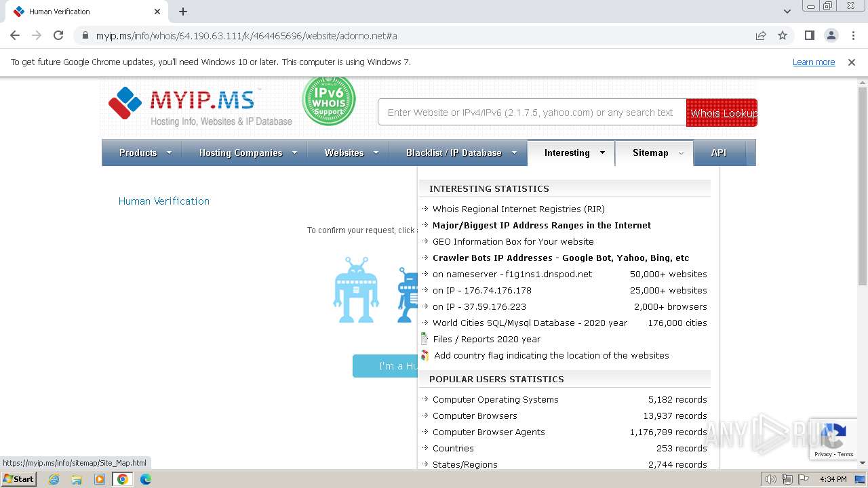868x488 pixels.
Task: Switch to Chrome in the taskbar
Action: (x=122, y=479)
